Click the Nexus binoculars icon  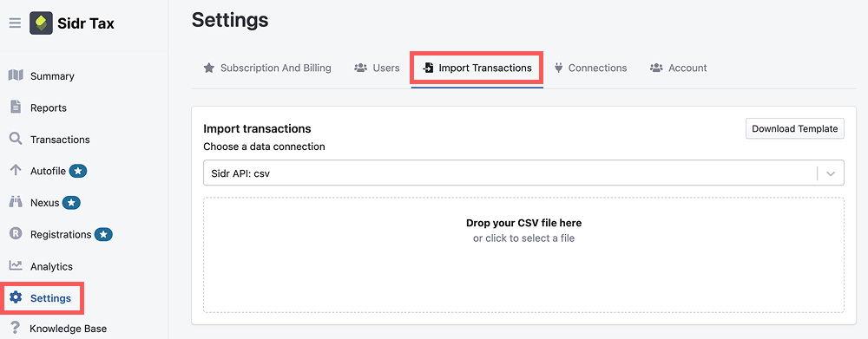point(16,202)
